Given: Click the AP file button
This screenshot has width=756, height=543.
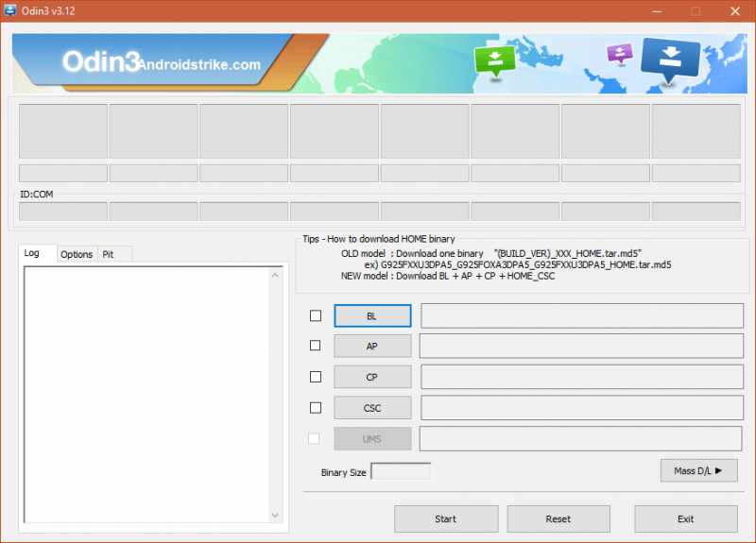Looking at the screenshot, I should click(x=372, y=346).
